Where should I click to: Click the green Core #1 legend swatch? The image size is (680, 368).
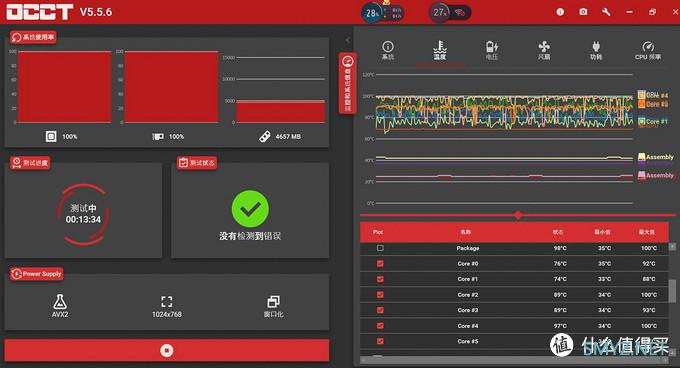pos(641,122)
